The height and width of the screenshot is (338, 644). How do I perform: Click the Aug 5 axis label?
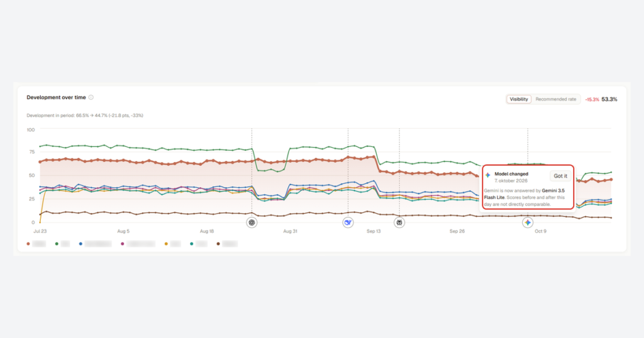pos(123,231)
